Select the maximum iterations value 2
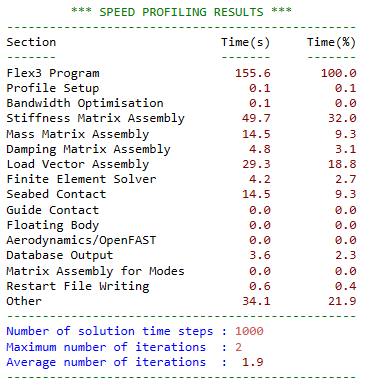Image resolution: width=365 pixels, height=383 pixels. tap(238, 347)
